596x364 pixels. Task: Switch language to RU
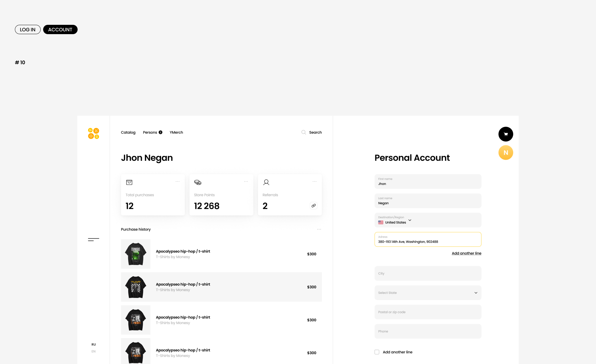(93, 344)
